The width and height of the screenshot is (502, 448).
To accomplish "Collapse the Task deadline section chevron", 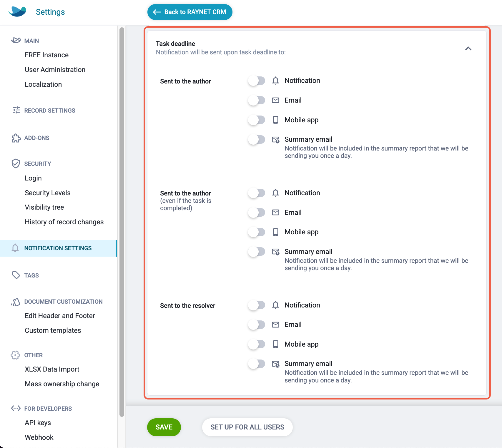I will [x=468, y=49].
